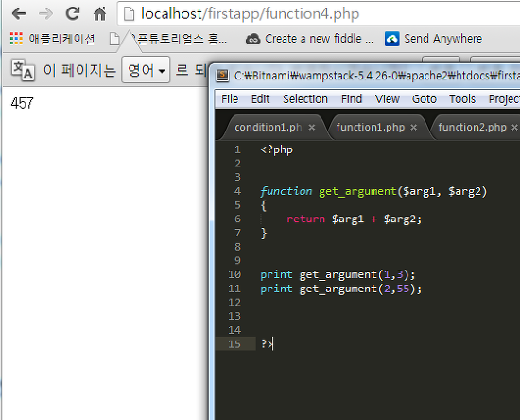Viewport: 520px width, 420px height.
Task: Open the Find menu
Action: tap(352, 99)
